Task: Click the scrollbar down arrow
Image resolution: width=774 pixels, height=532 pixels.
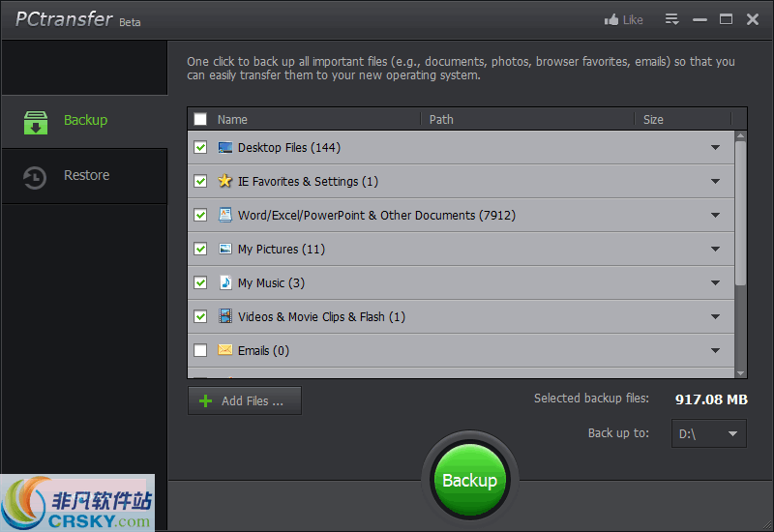Action: (740, 373)
